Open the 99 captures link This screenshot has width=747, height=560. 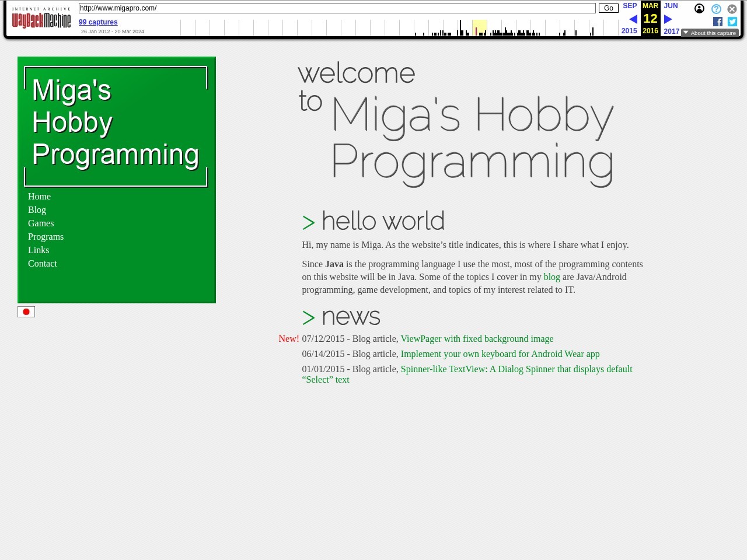coord(98,22)
